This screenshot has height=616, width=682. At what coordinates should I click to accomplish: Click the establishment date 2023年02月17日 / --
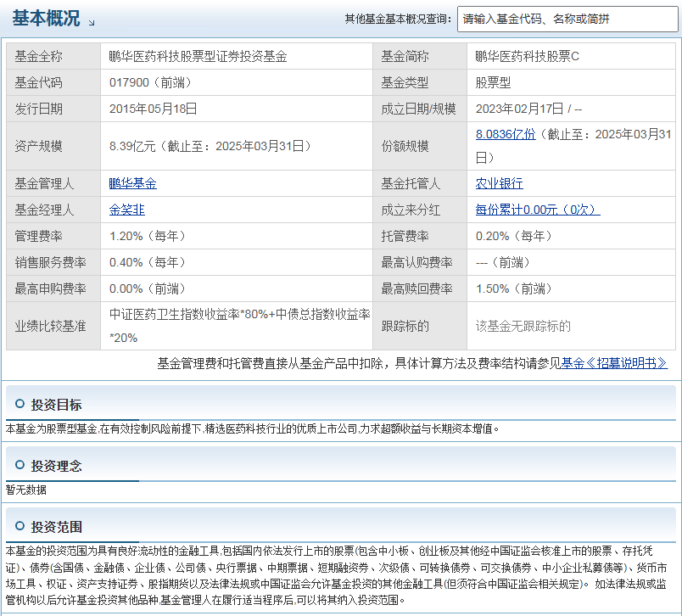(x=529, y=109)
